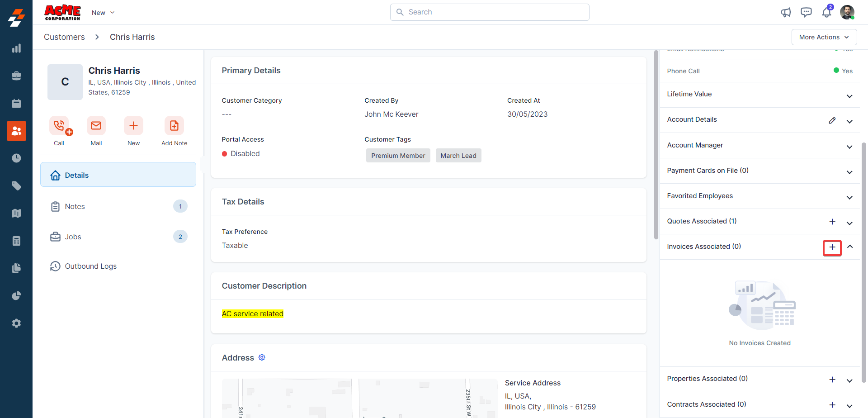
Task: Collapse the Invoices Associated section
Action: [x=849, y=247]
